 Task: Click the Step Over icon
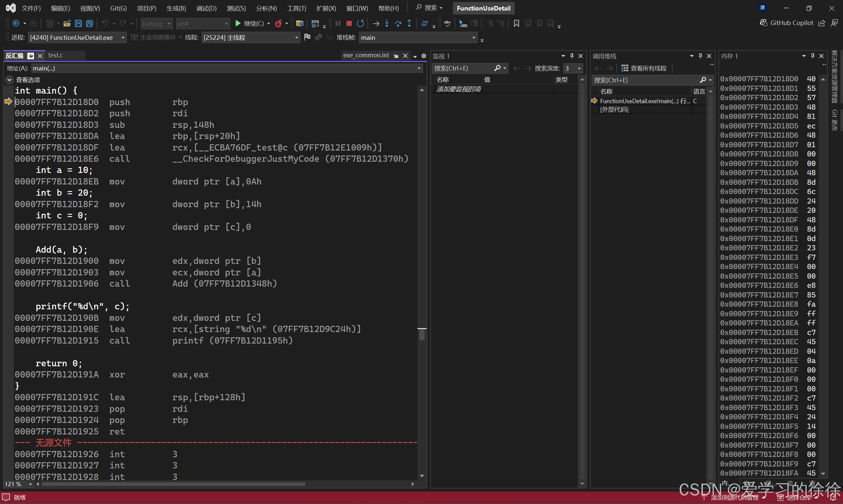coord(398,23)
